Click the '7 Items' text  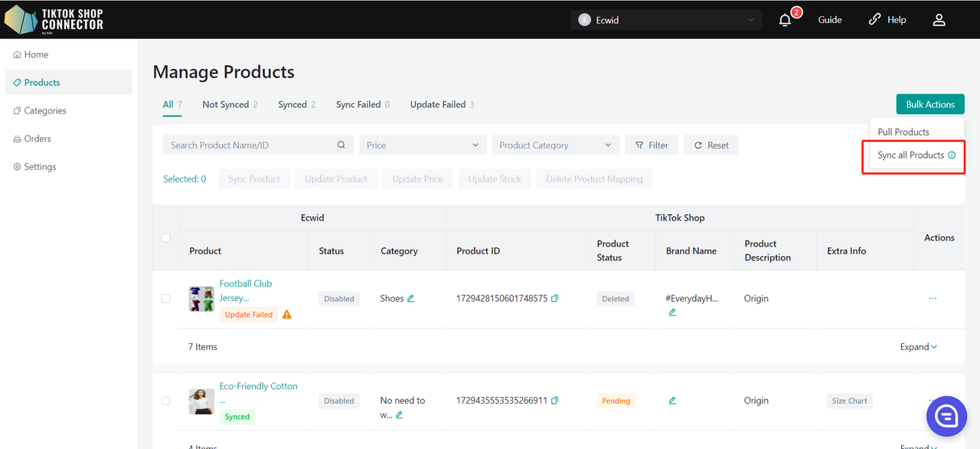pyautogui.click(x=203, y=346)
